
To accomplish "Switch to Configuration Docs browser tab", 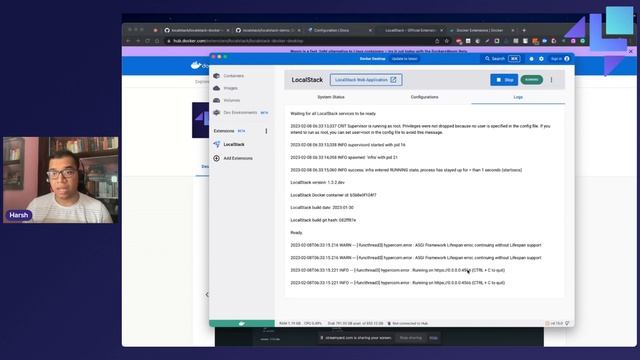I will (x=339, y=30).
